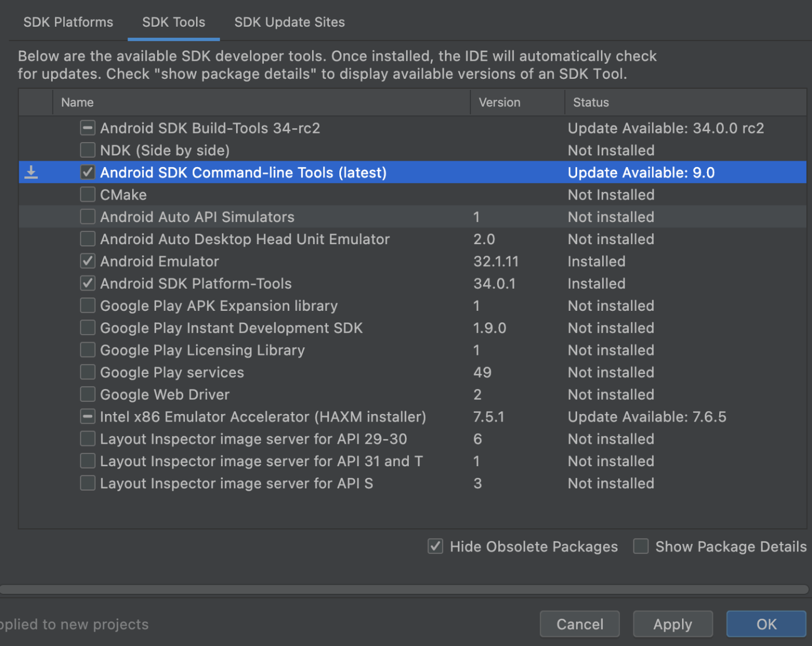Click the Apply button
812x646 pixels.
(x=673, y=625)
